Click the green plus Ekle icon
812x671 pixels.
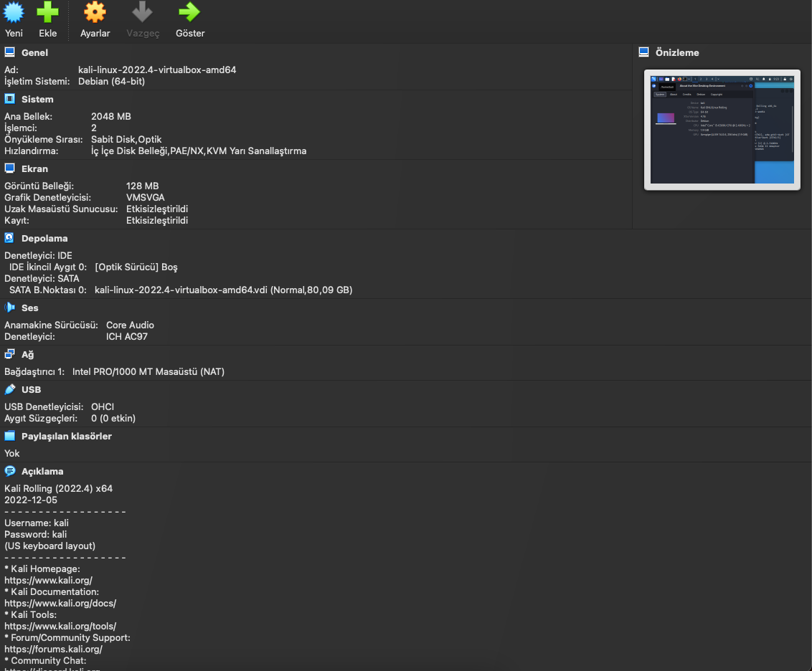point(48,12)
